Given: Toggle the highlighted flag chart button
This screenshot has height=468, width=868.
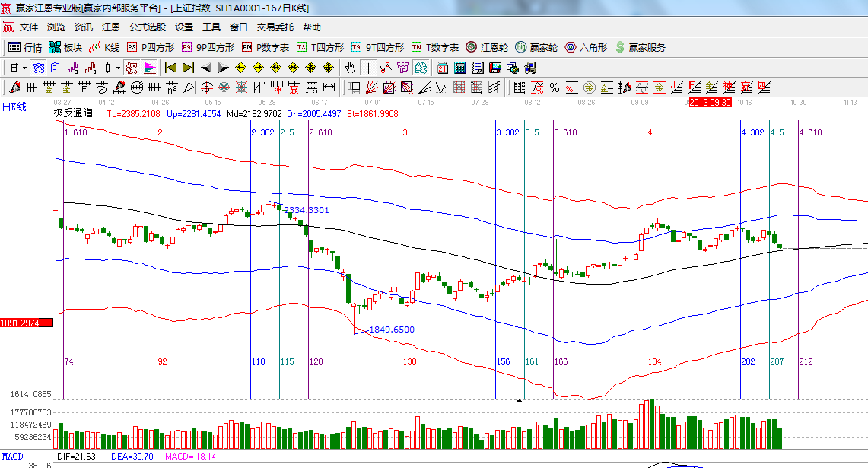Looking at the screenshot, I should click(149, 68).
